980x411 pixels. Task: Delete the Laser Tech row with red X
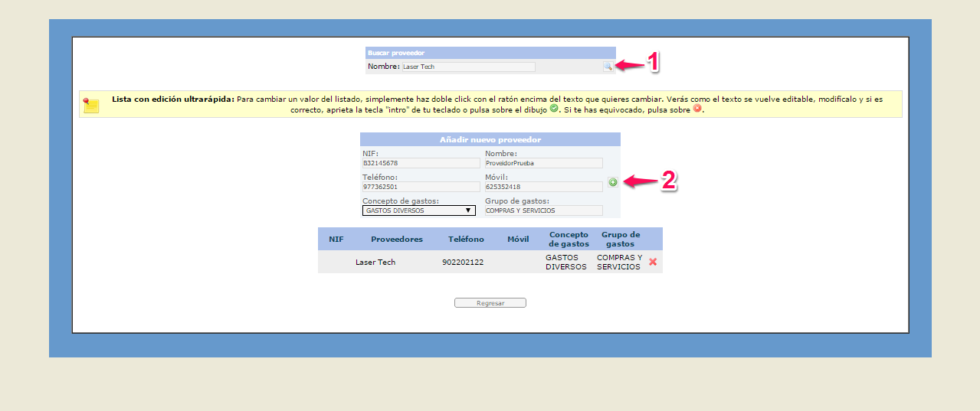pos(653,262)
